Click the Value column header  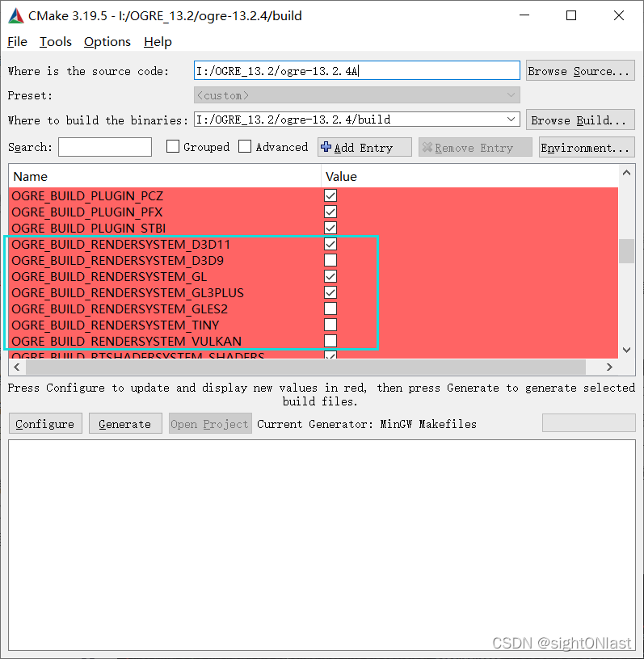click(x=469, y=177)
